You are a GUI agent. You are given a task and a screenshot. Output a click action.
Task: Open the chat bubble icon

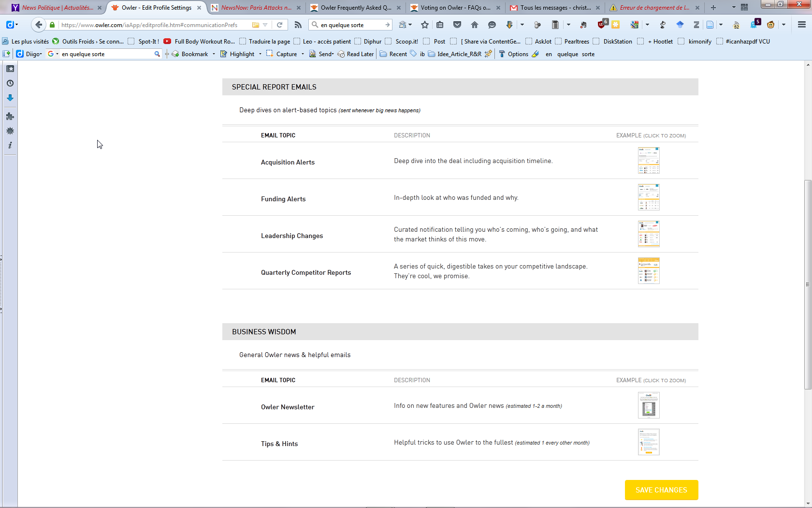[x=492, y=25]
